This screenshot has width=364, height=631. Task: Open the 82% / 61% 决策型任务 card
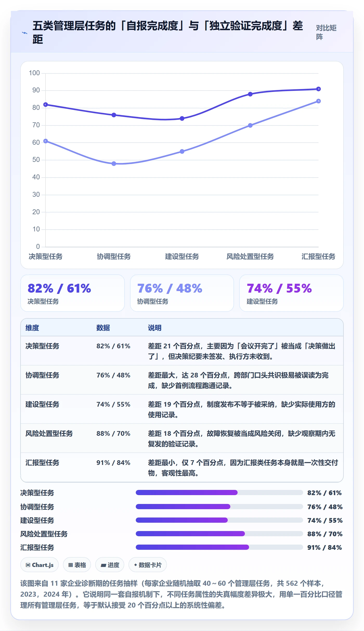73,293
